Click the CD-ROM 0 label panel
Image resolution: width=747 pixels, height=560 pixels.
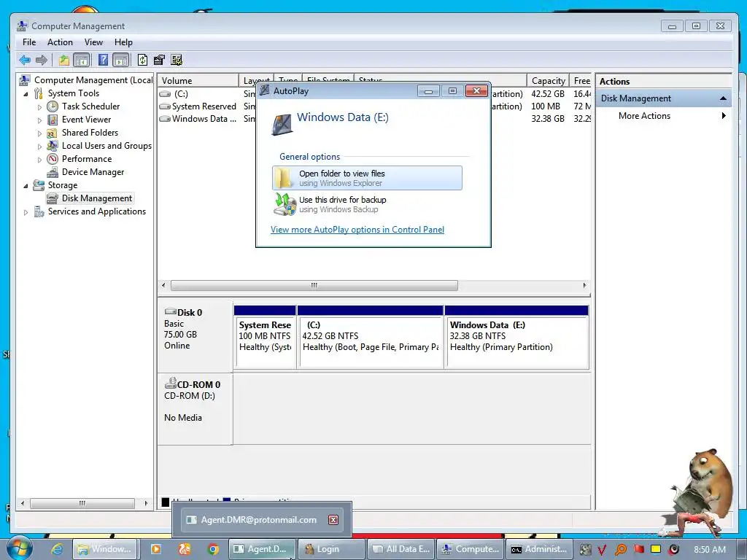pyautogui.click(x=196, y=408)
